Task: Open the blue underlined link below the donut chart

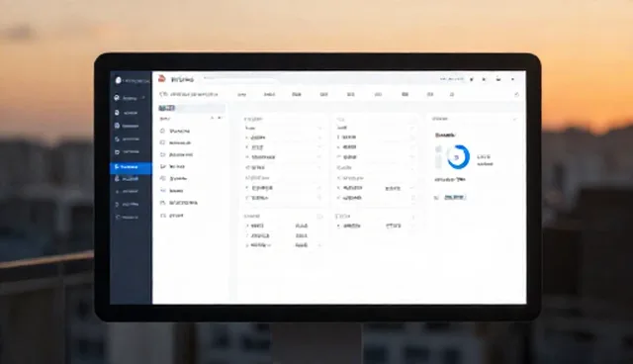Action: tap(455, 198)
